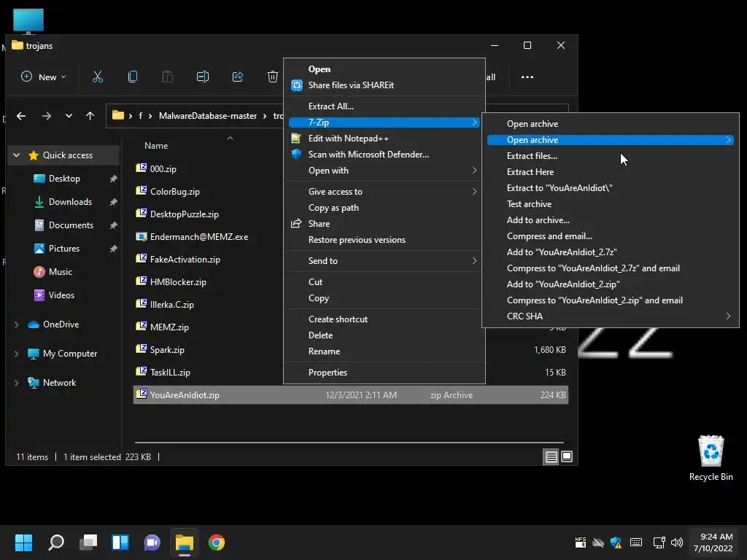This screenshot has width=747, height=560.
Task: Click File Explorer taskbar icon
Action: pos(185,542)
